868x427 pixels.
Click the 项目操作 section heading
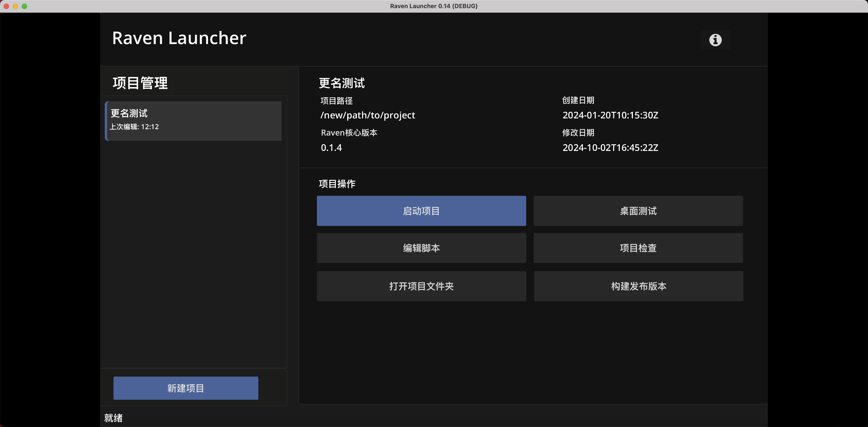click(337, 183)
